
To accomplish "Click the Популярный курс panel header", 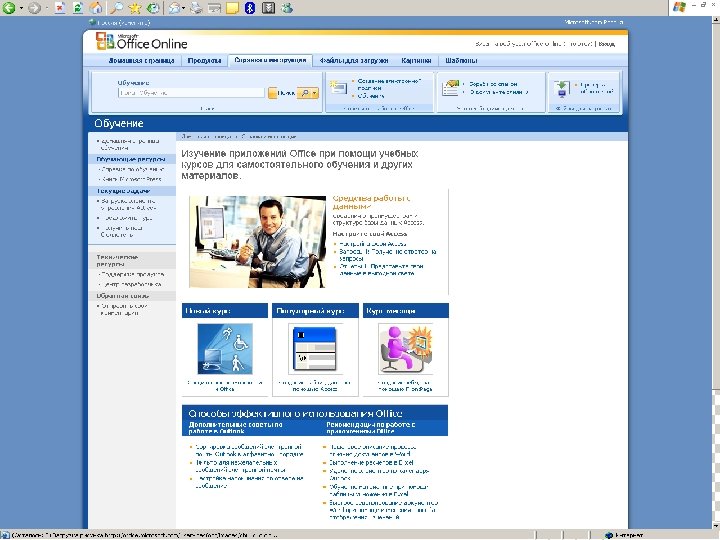I will pos(315,311).
